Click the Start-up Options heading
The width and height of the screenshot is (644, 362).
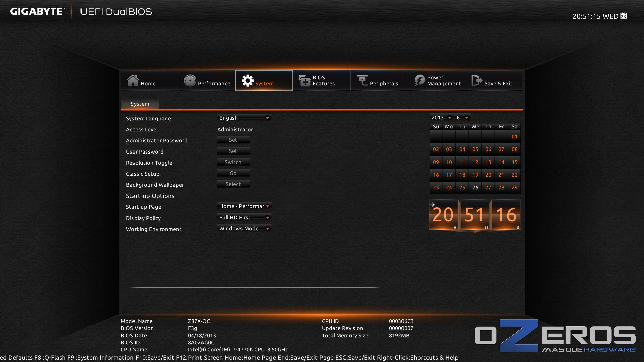pos(150,196)
